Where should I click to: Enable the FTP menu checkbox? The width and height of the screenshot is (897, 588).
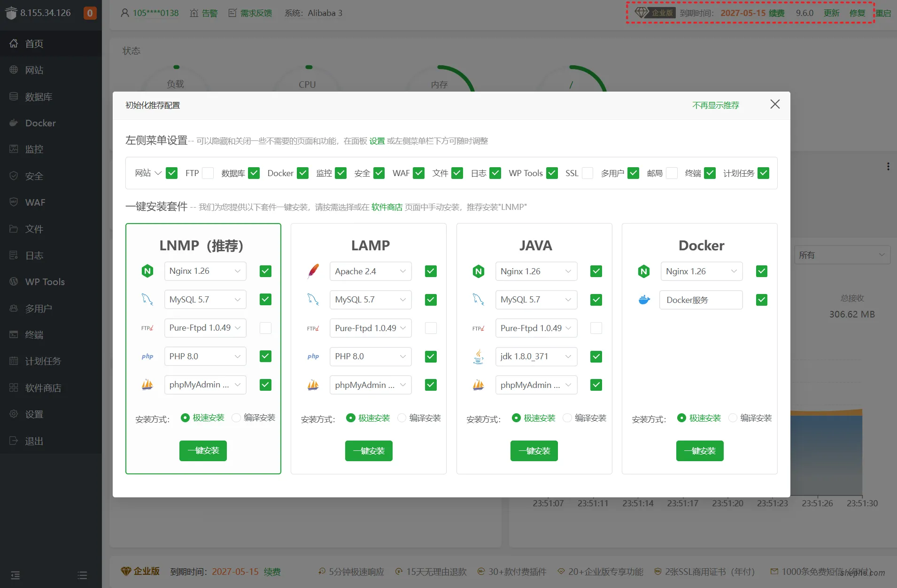tap(208, 173)
